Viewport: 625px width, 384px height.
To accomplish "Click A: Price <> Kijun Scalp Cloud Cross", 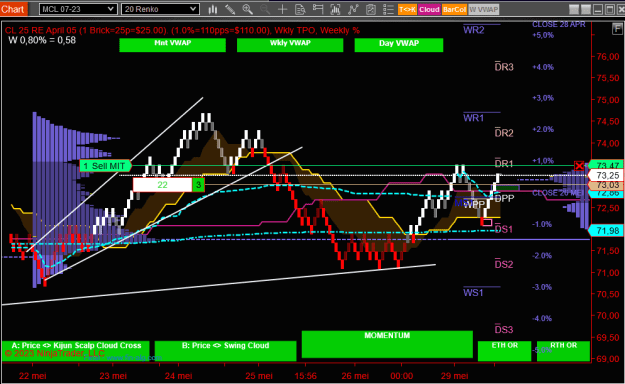I will 76,351.
